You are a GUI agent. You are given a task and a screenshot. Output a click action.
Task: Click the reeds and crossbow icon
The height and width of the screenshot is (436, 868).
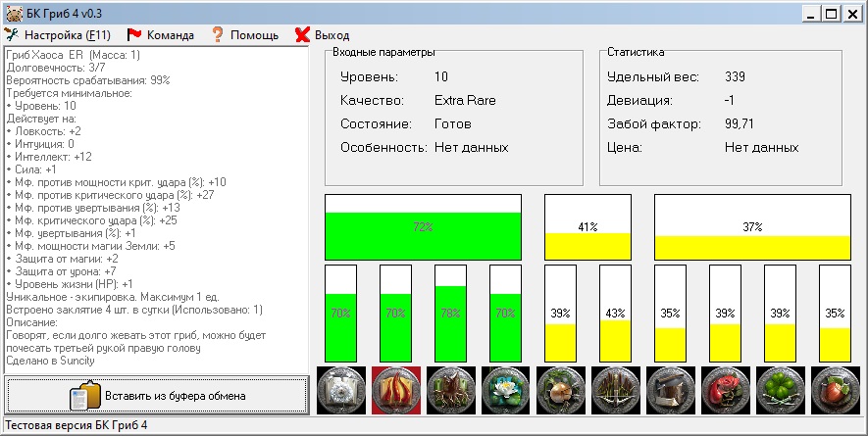[615, 390]
